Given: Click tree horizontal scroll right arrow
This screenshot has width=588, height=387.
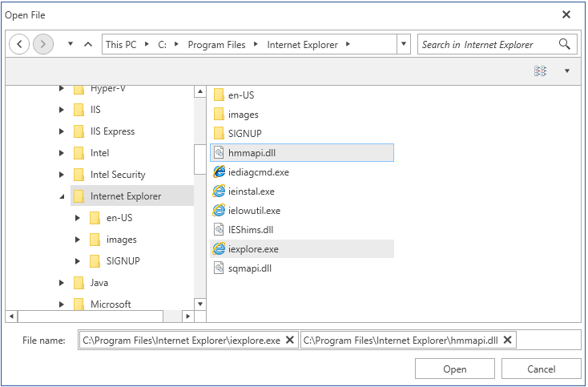Looking at the screenshot, I should point(188,316).
